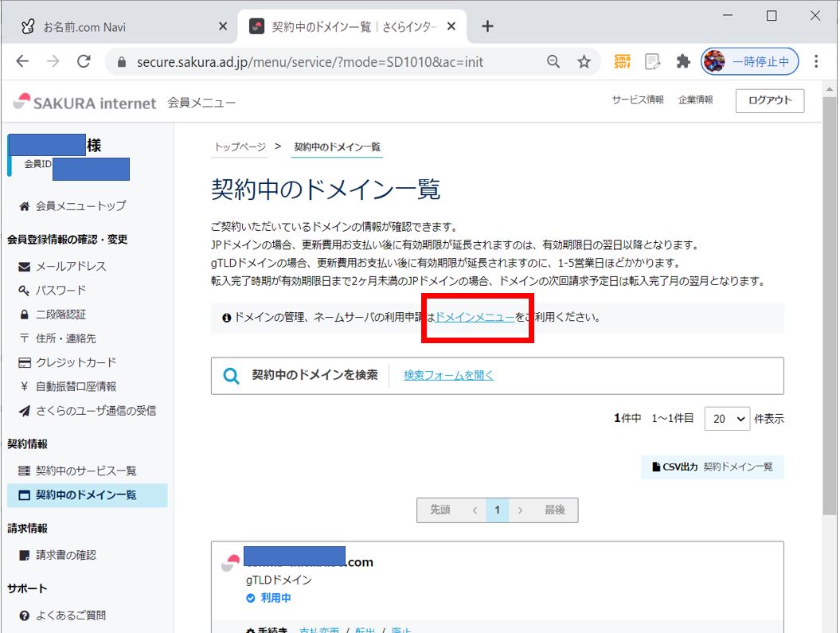Open a new browser tab with plus
840x633 pixels.
[487, 26]
